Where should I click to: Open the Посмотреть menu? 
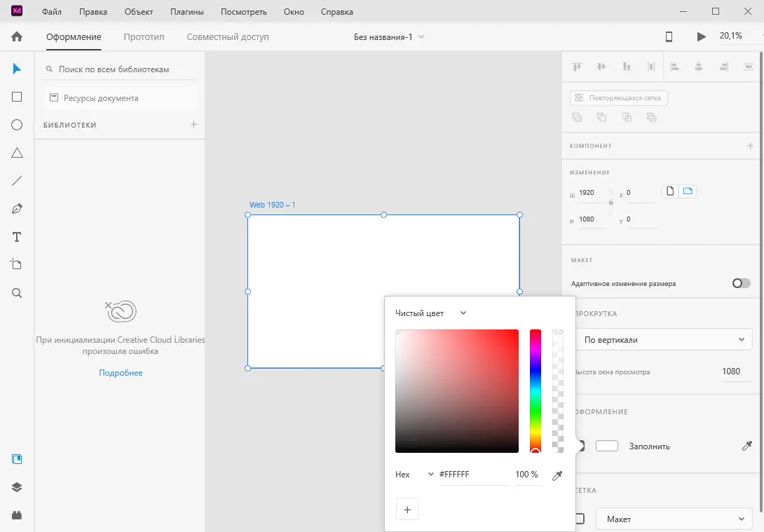coord(244,12)
